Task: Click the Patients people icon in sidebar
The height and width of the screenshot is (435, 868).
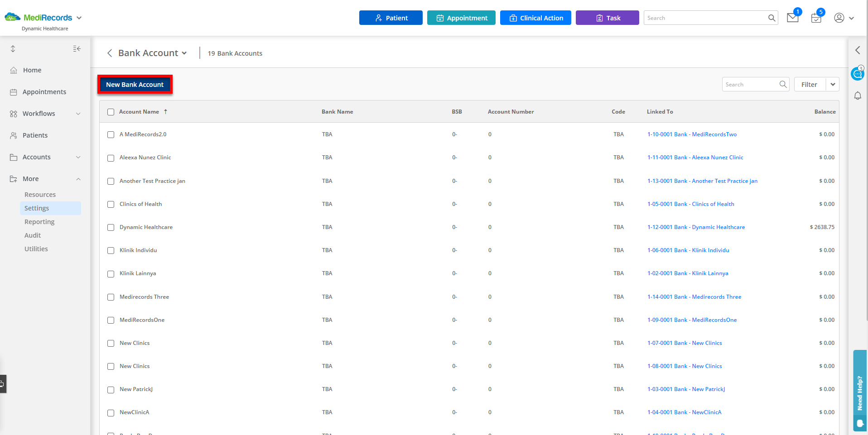Action: [x=14, y=135]
